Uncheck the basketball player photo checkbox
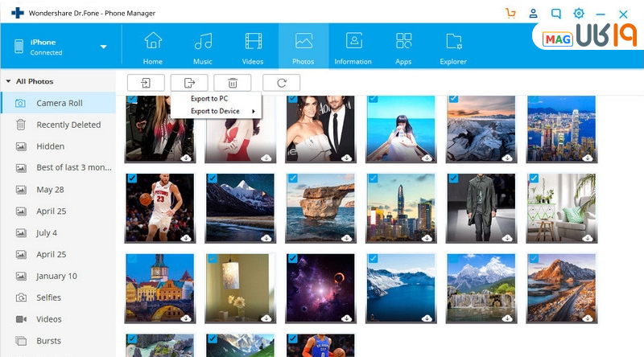Viewport: 644px width, 357px height. pyautogui.click(x=132, y=178)
